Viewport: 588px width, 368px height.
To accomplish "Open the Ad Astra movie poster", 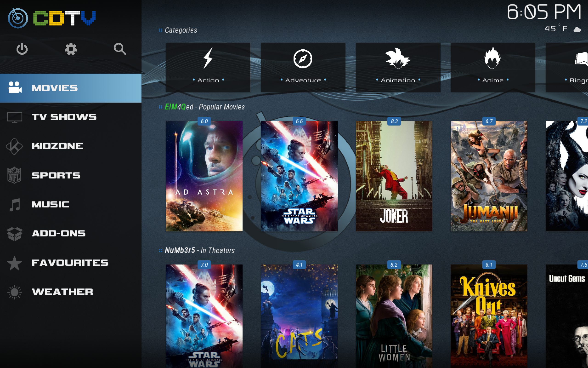I will tap(204, 176).
